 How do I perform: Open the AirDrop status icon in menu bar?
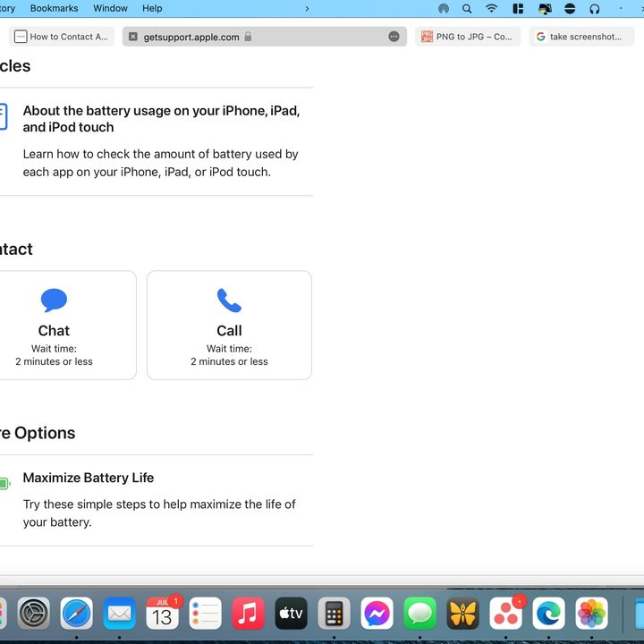443,9
